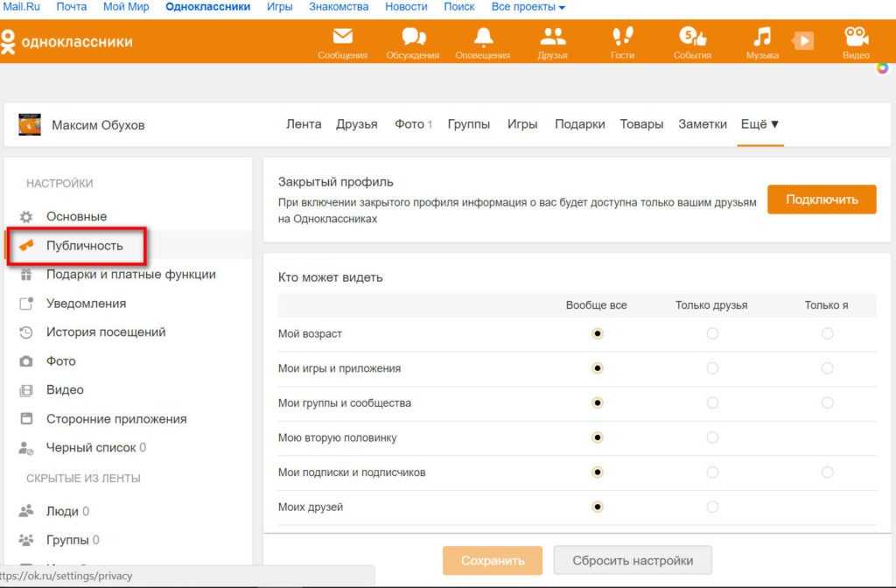896x588 pixels.
Task: Set Мой возраст to Только друзья
Action: click(x=712, y=333)
